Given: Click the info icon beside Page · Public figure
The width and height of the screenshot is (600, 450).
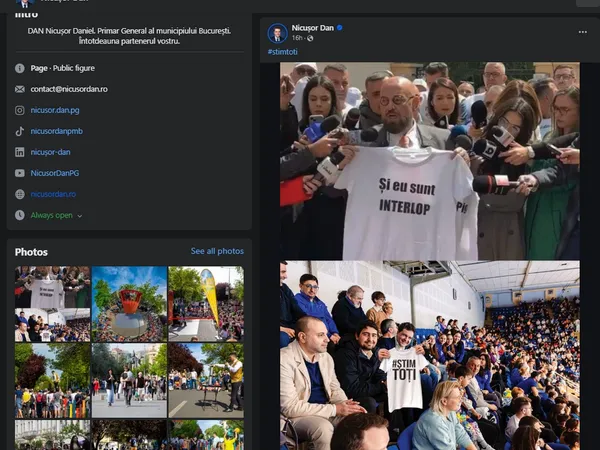Looking at the screenshot, I should [20, 68].
